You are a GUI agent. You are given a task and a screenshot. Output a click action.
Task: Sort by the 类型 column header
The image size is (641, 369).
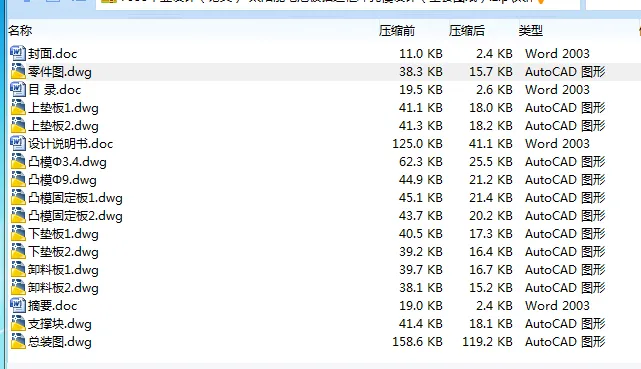tap(531, 31)
